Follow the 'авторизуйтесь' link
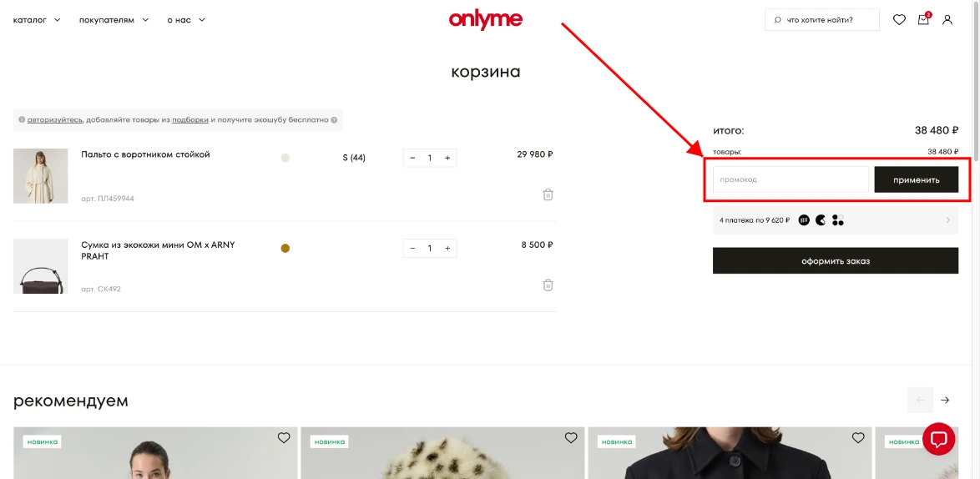980x479 pixels. pos(55,120)
